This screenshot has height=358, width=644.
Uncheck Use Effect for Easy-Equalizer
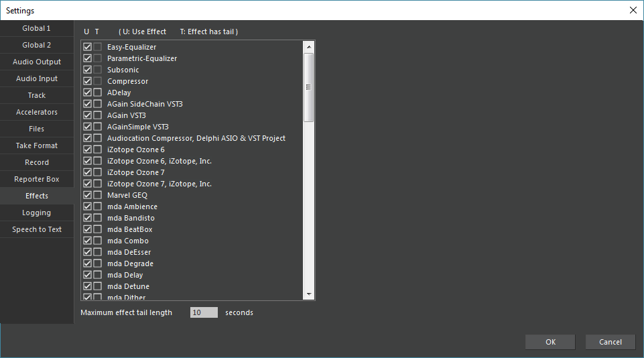tap(87, 47)
